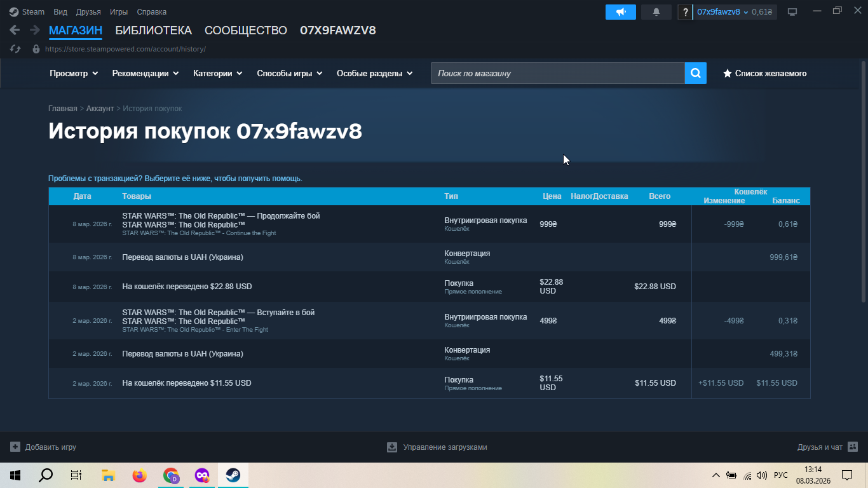This screenshot has width=868, height=488.
Task: Go back with the left arrow
Action: tap(15, 30)
